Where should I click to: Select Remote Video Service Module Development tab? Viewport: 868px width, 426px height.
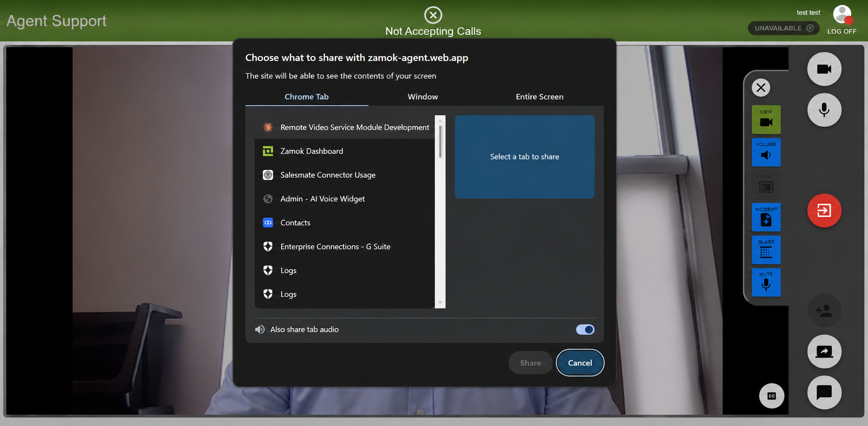(345, 127)
